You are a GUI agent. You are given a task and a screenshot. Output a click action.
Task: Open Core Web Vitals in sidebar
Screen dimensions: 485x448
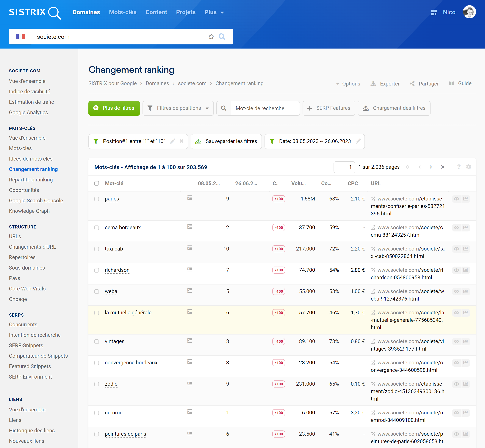point(27,288)
